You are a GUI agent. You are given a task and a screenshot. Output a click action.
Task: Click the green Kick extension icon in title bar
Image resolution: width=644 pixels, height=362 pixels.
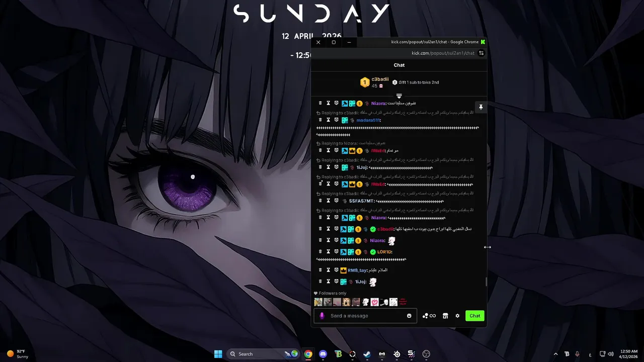pos(483,42)
